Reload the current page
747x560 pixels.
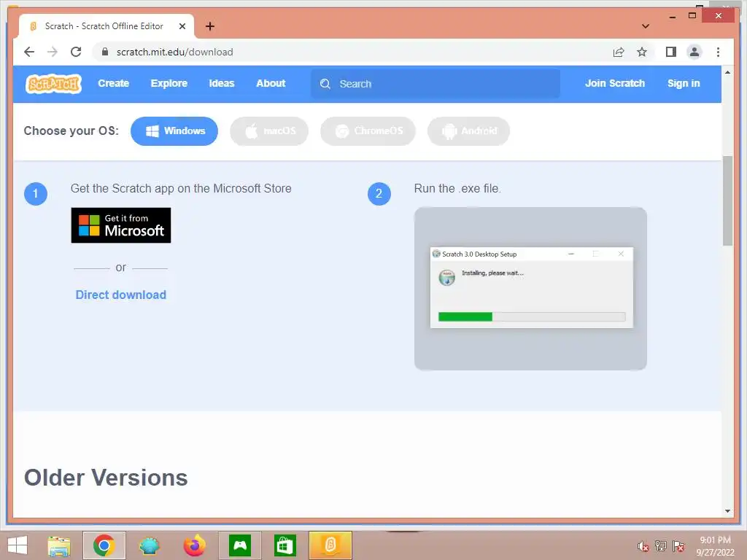click(76, 52)
